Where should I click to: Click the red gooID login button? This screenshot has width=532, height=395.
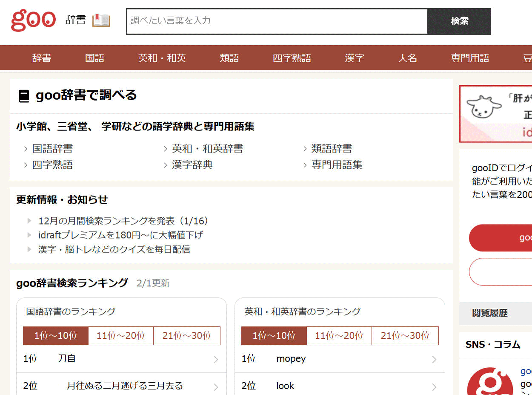[x=501, y=238]
